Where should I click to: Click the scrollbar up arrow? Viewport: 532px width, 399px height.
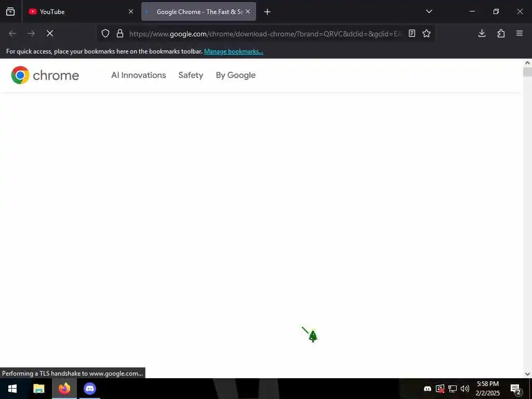(527, 63)
